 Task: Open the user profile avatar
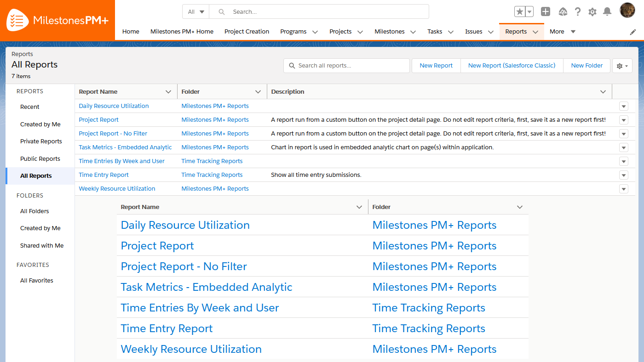pos(627,10)
